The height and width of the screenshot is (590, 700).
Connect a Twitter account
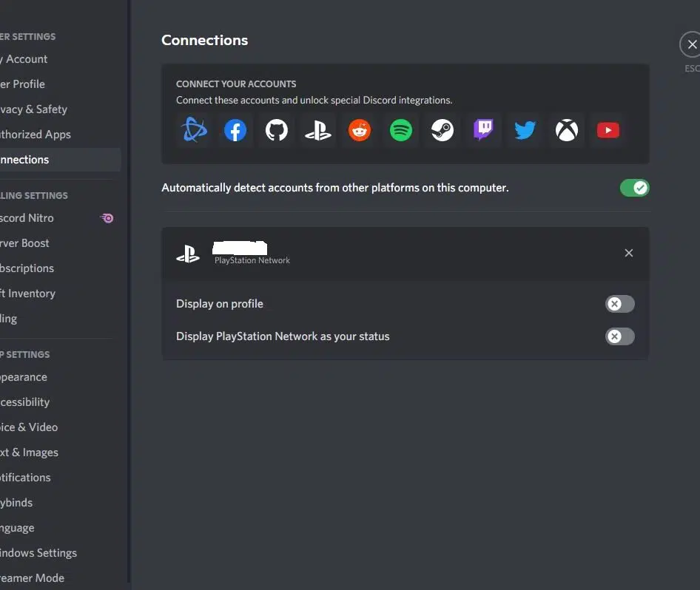point(525,130)
